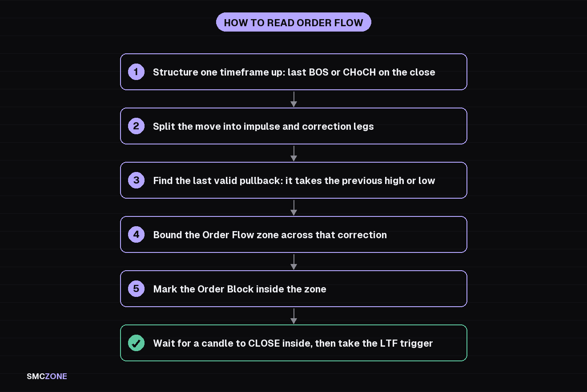Click the arrow between steps 1 and 2

click(x=293, y=99)
